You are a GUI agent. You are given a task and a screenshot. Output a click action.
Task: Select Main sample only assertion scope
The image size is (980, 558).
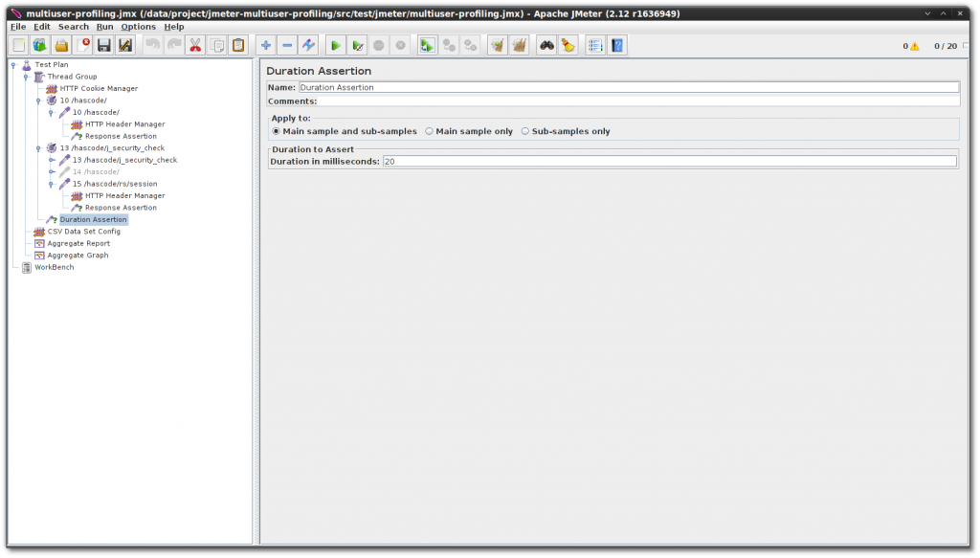click(x=431, y=131)
